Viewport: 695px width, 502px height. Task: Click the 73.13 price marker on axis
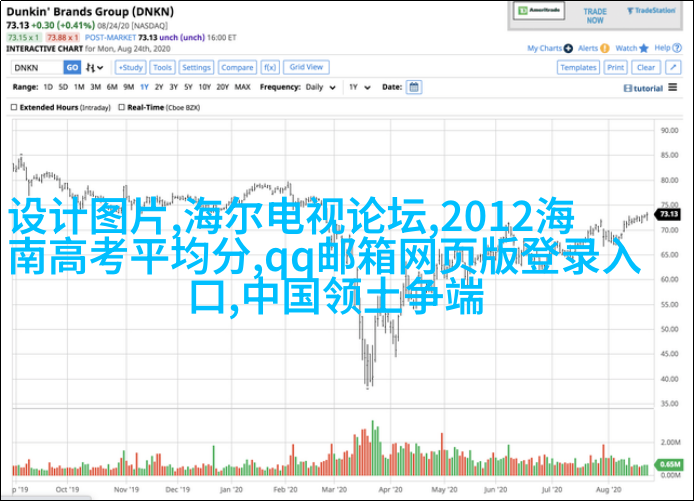click(668, 214)
